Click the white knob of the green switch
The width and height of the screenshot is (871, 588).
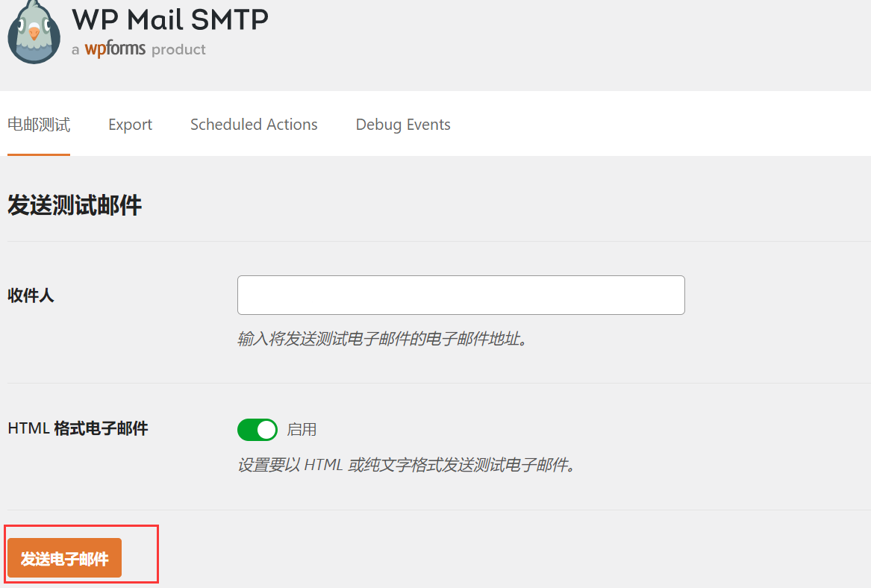pos(266,430)
